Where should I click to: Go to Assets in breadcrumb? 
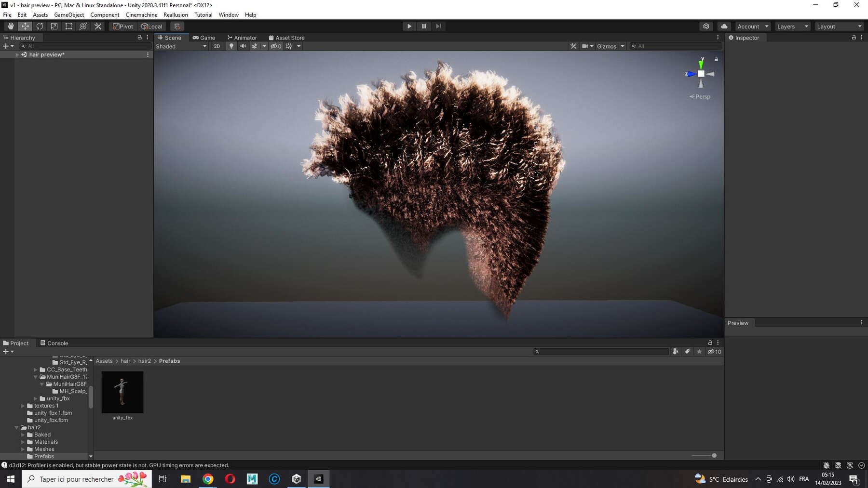tap(104, 361)
